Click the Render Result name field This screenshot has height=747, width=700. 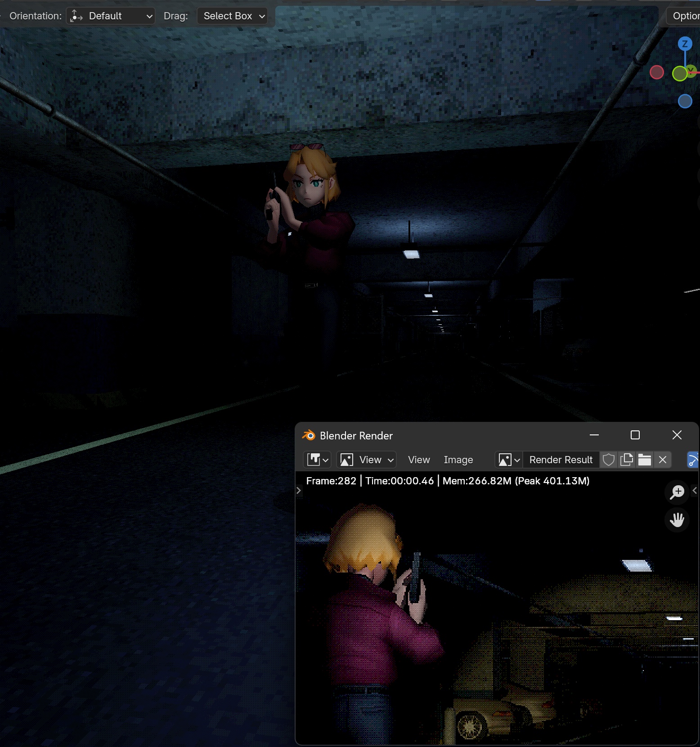[561, 460]
